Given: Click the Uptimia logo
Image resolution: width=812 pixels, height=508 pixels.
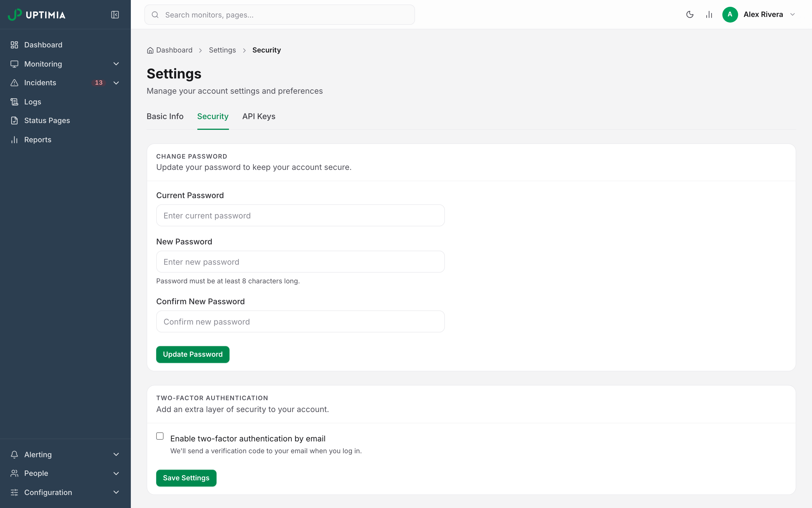Looking at the screenshot, I should 37,14.
